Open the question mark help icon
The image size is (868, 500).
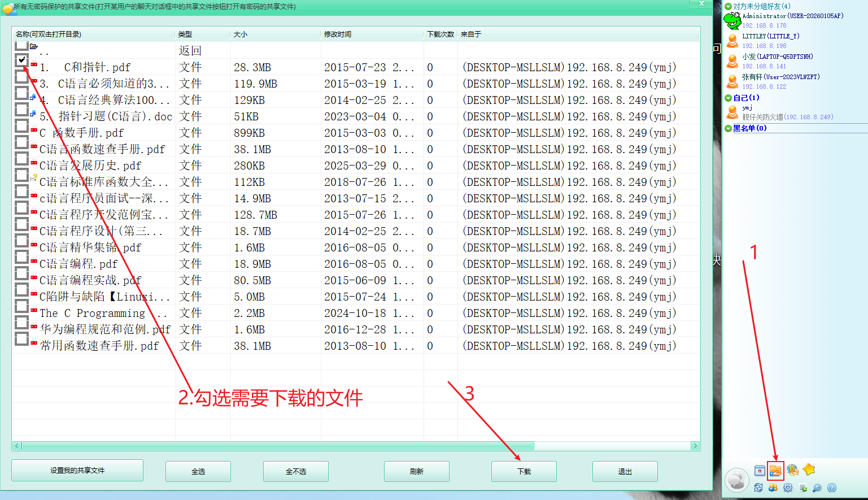[832, 488]
